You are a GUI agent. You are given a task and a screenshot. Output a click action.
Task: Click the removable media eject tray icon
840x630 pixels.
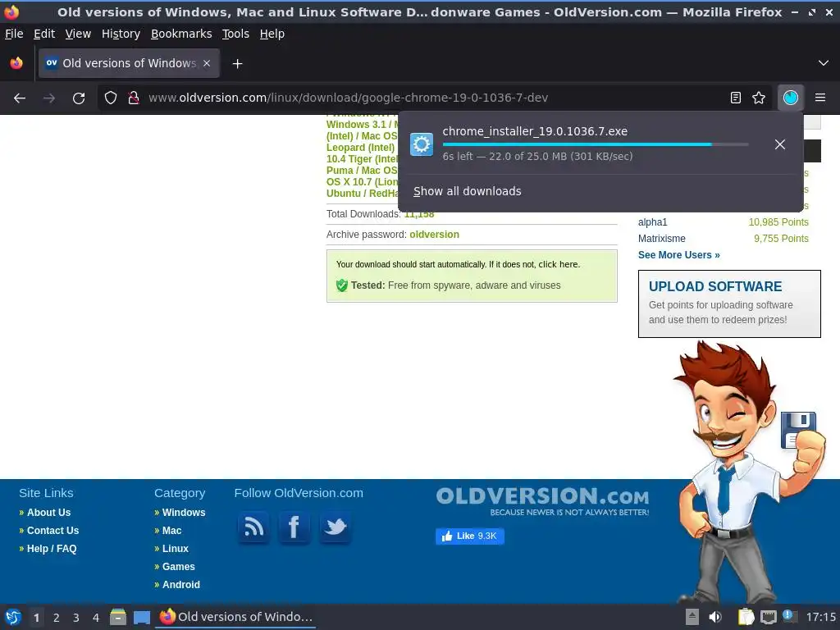click(x=692, y=617)
